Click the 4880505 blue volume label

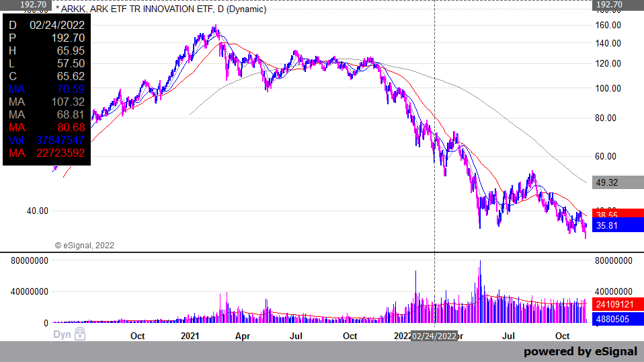click(x=618, y=319)
